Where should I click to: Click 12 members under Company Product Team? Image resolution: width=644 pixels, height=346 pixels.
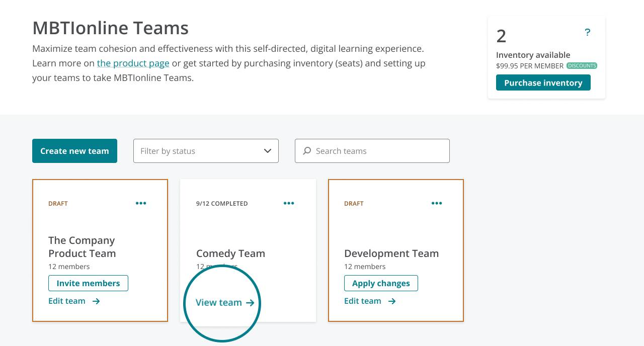(x=69, y=267)
